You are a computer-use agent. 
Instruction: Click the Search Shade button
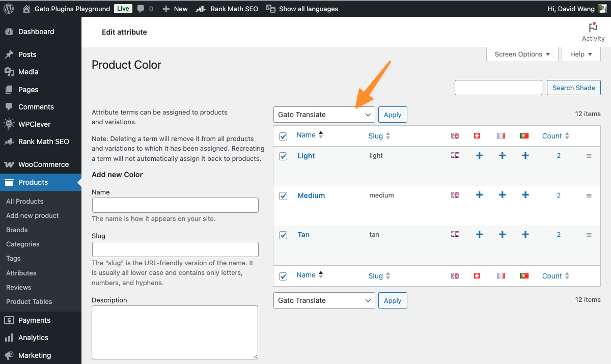(x=573, y=87)
